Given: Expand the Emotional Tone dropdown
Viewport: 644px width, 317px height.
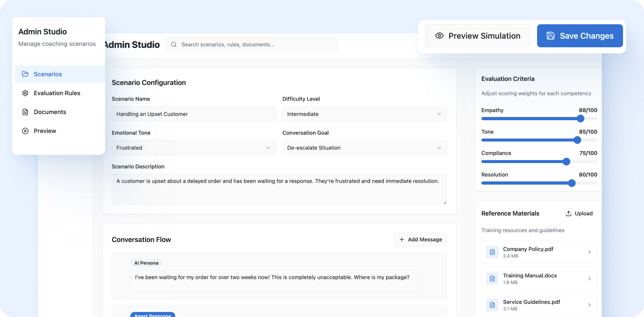Looking at the screenshot, I should (x=193, y=148).
